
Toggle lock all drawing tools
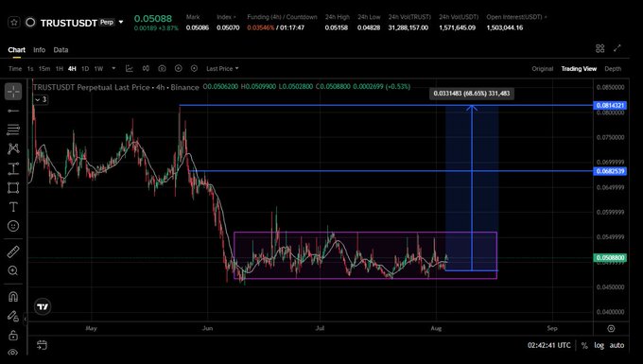tap(13, 335)
